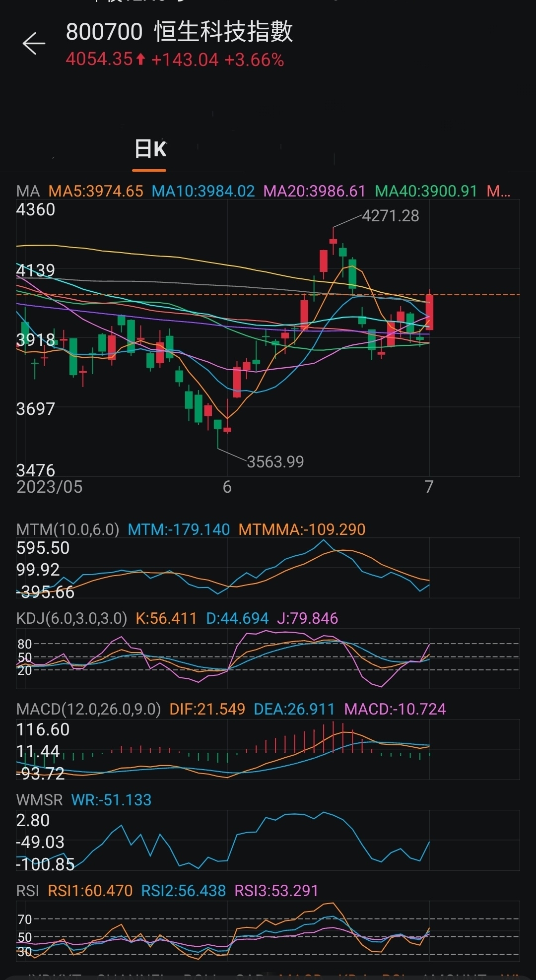Screen dimensions: 536x980
Task: Tap the -395.66 MTM axis label
Action: click(x=45, y=592)
